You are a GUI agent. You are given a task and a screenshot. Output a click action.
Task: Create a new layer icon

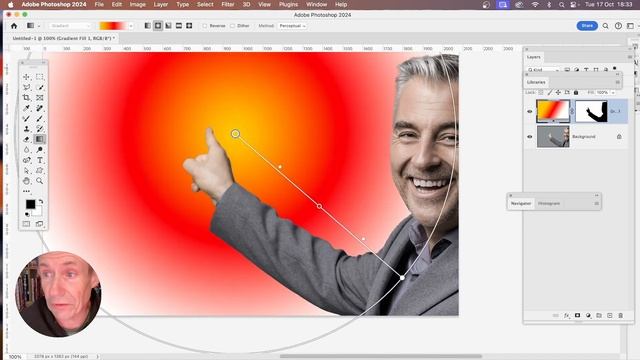[610, 316]
